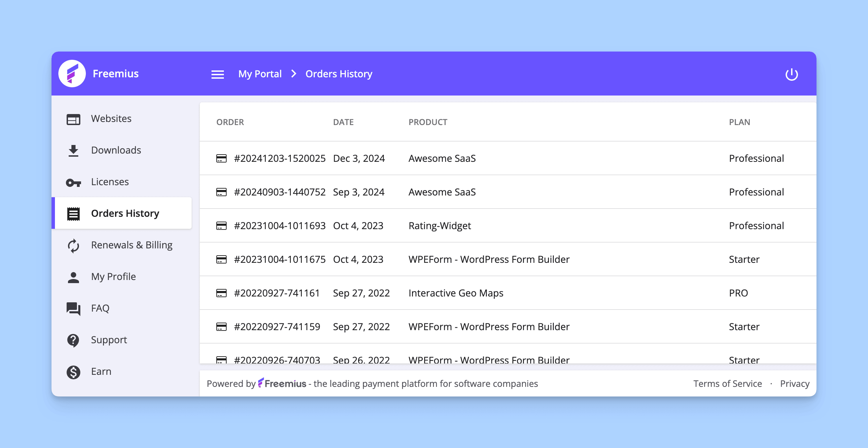
Task: Click the Dec 3, 2024 date cell
Action: (359, 158)
